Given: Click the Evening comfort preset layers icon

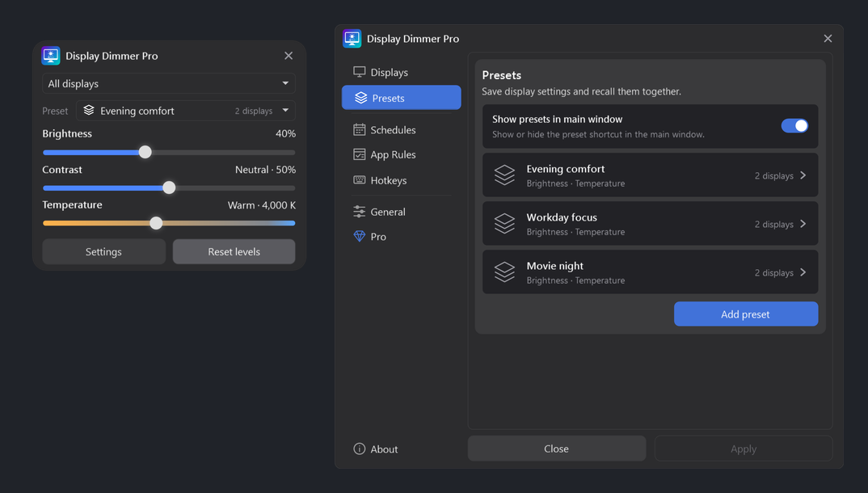Looking at the screenshot, I should pos(504,175).
